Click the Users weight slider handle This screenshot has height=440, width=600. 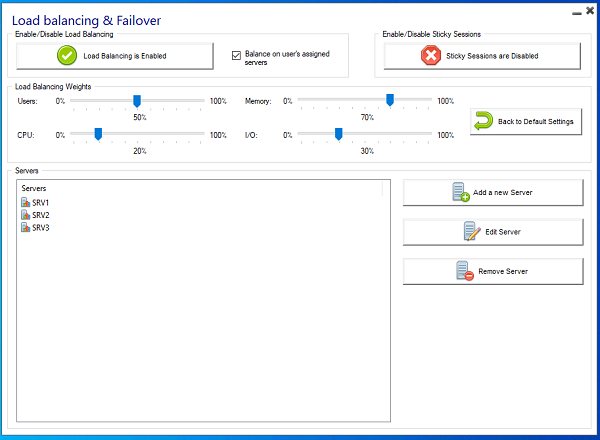tap(137, 100)
